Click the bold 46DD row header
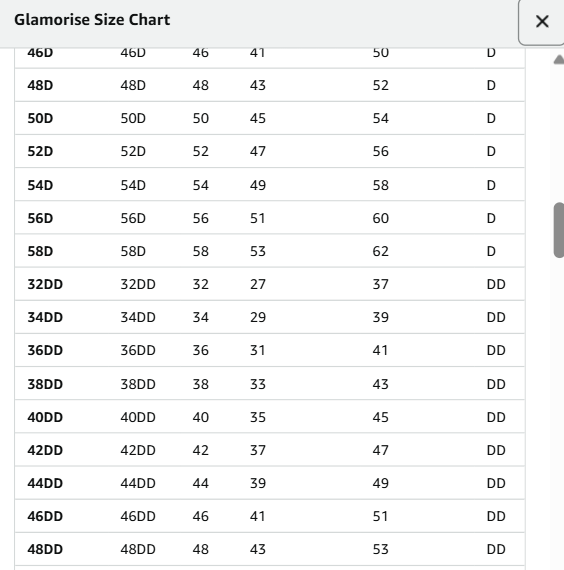This screenshot has height=570, width=564. 45,517
